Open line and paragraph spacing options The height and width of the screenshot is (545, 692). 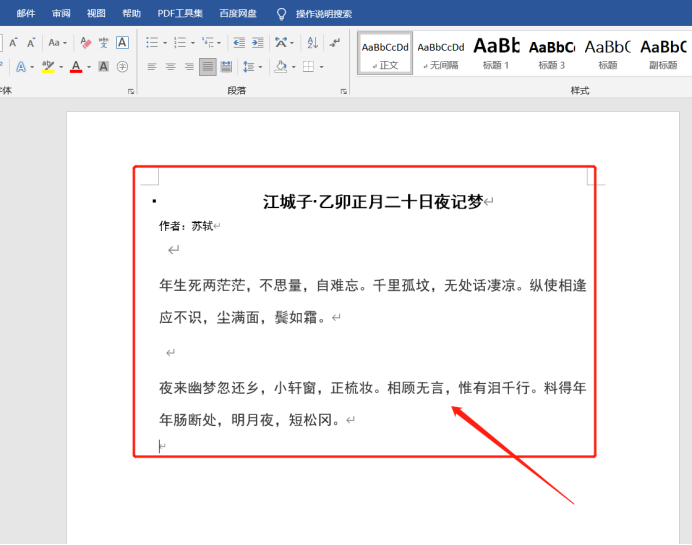[248, 67]
